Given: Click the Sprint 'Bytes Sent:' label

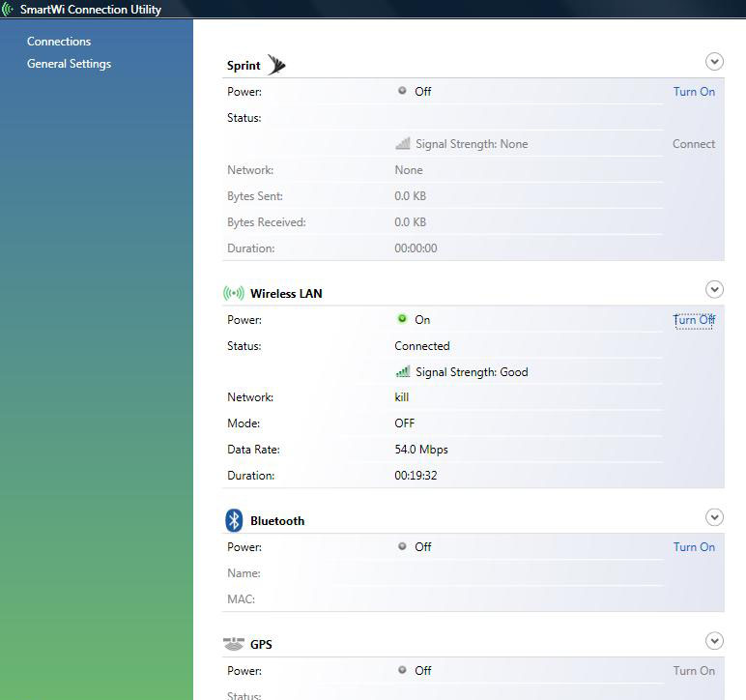Looking at the screenshot, I should coord(255,196).
